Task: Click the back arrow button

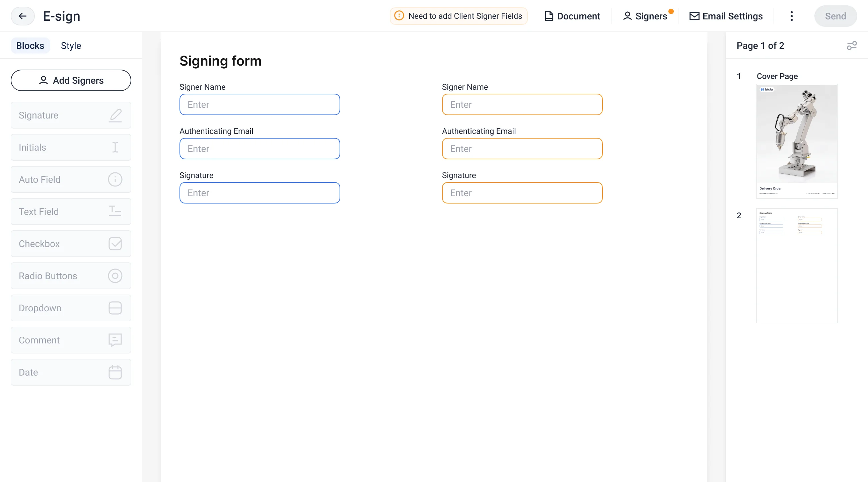Action: [x=22, y=16]
